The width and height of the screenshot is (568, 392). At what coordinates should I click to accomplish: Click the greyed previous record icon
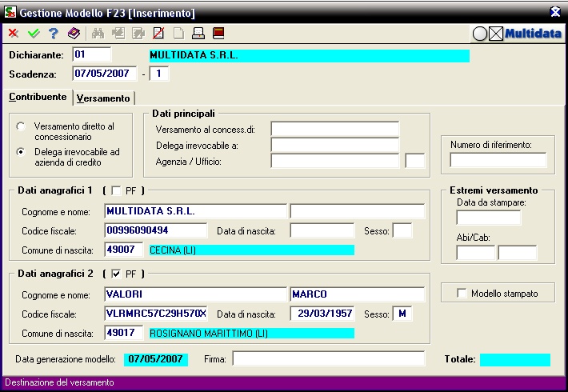coord(118,34)
